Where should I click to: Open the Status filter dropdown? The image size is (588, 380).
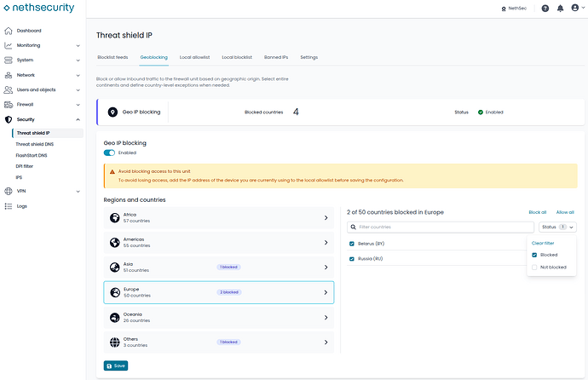click(x=557, y=227)
